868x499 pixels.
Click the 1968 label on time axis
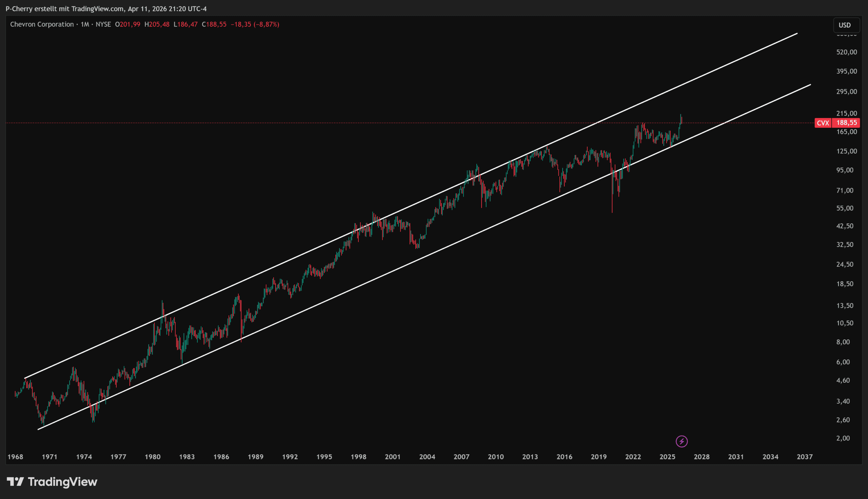tap(15, 457)
